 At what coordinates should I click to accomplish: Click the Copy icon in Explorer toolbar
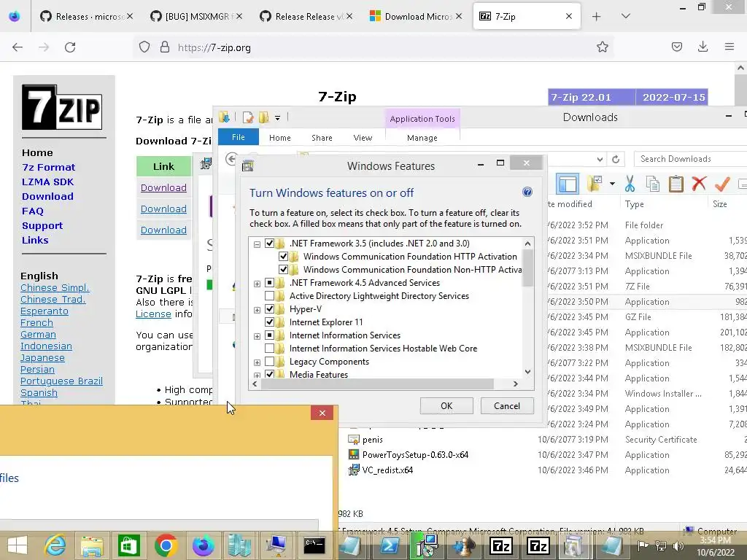[653, 183]
